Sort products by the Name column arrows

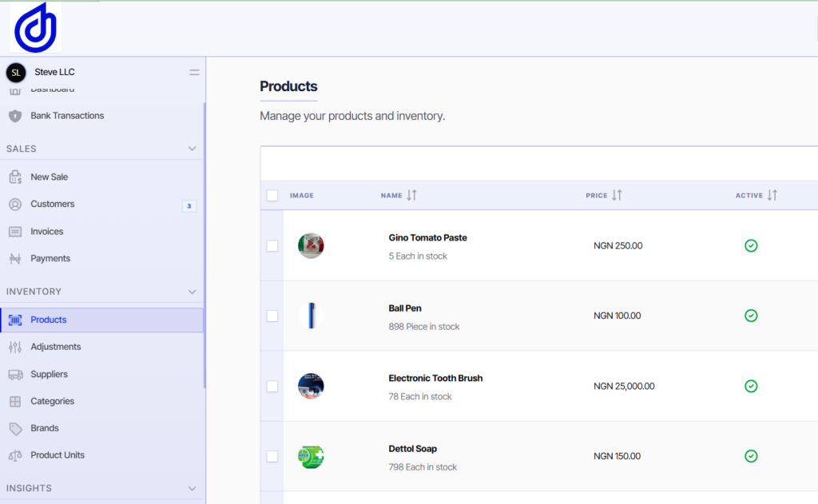click(x=411, y=195)
